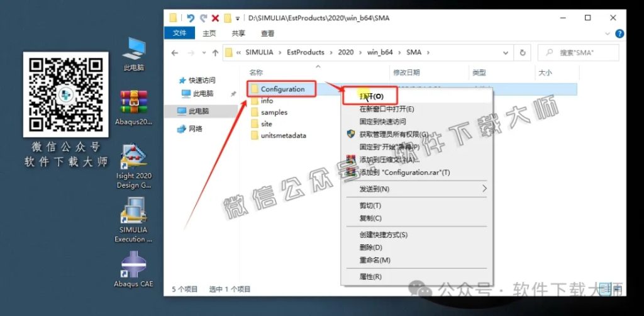644x316 pixels.
Task: Switch to the 主页 ribbon tab
Action: (x=209, y=33)
